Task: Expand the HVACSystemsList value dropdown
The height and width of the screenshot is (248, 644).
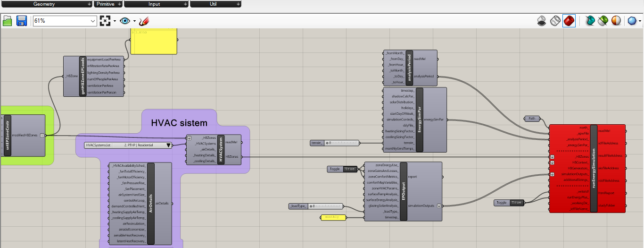Action: click(x=168, y=145)
